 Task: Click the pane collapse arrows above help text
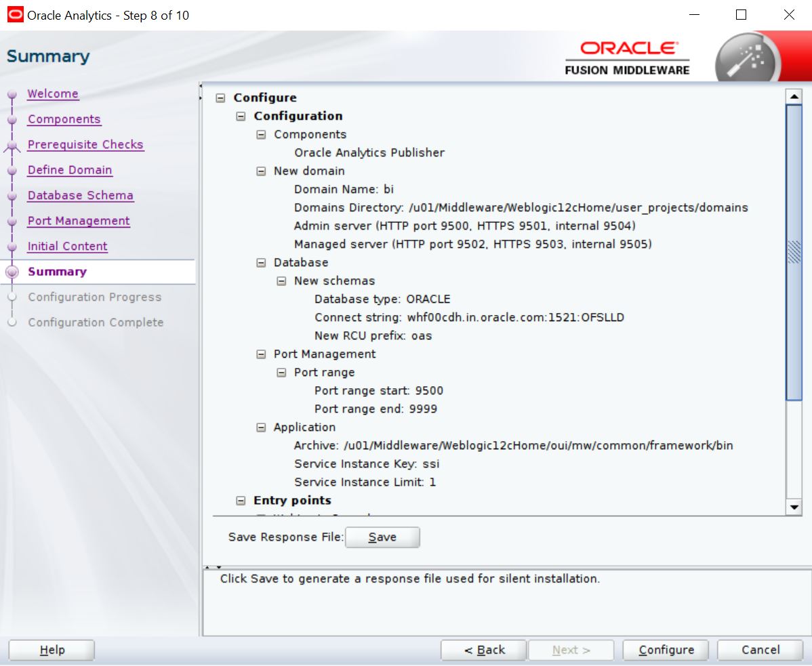pyautogui.click(x=213, y=567)
